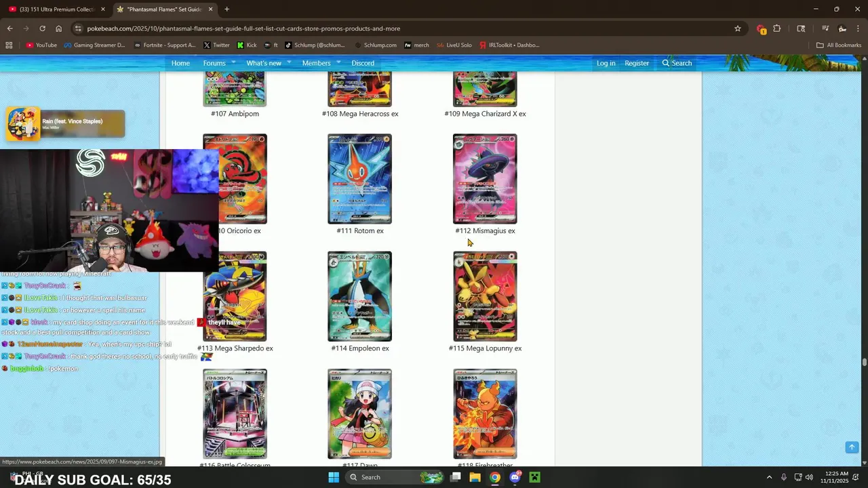Bookmark this page with the star icon
Screen dimensions: 868x488
pyautogui.click(x=738, y=28)
